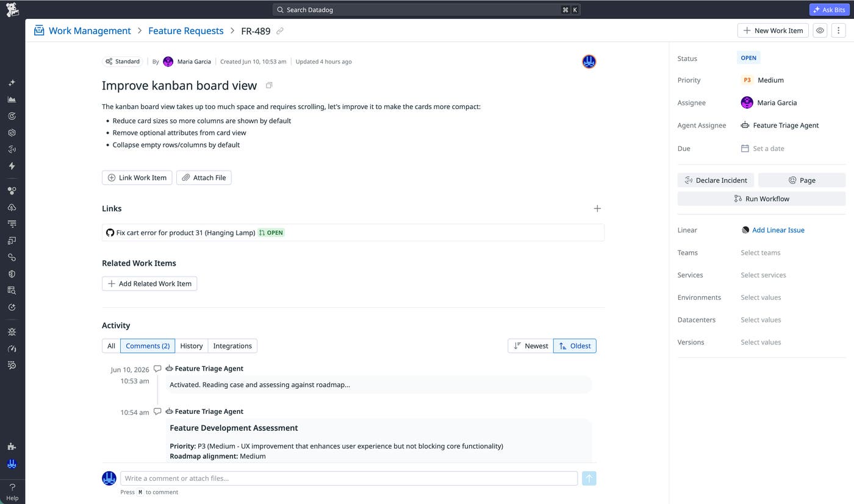Open the overlapping screens sidebar icon

(x=12, y=241)
